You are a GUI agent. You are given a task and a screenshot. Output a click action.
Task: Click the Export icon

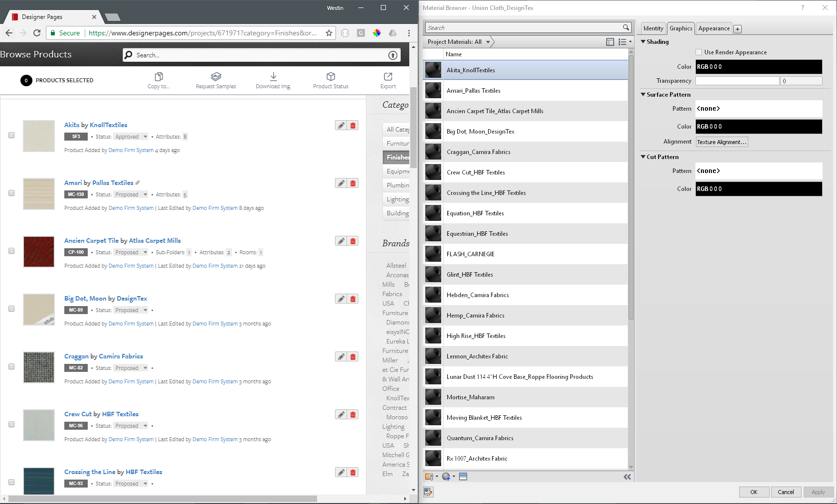click(388, 77)
